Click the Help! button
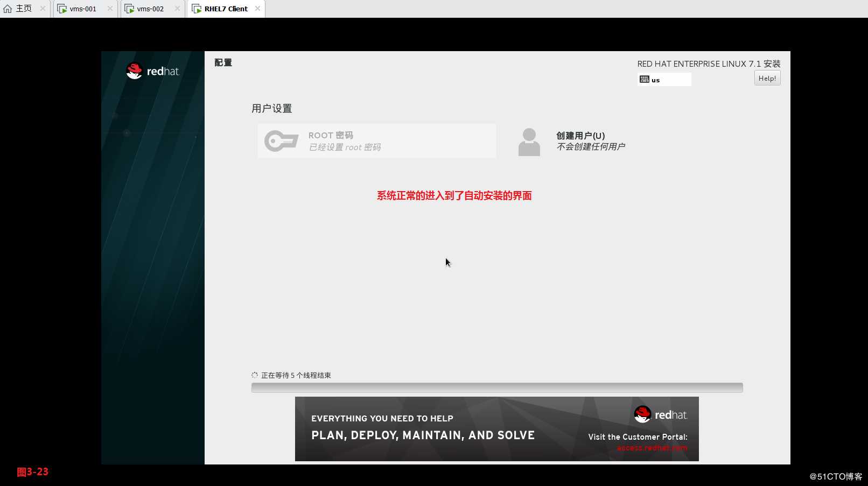This screenshot has height=486, width=868. 767,79
